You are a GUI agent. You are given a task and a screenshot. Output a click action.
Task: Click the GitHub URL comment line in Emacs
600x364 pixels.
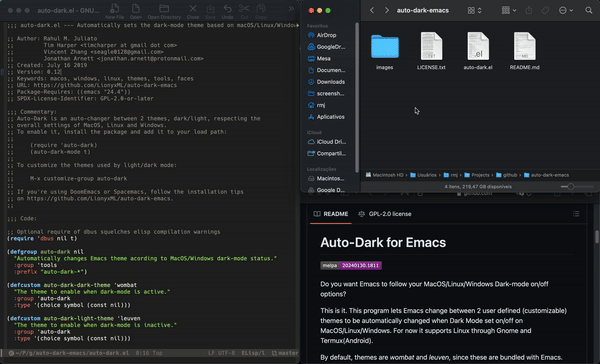point(92,85)
